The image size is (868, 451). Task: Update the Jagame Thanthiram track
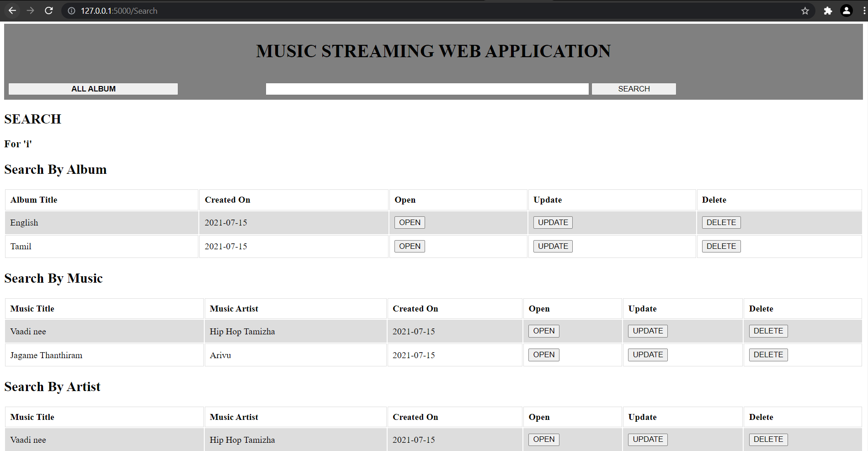click(647, 354)
